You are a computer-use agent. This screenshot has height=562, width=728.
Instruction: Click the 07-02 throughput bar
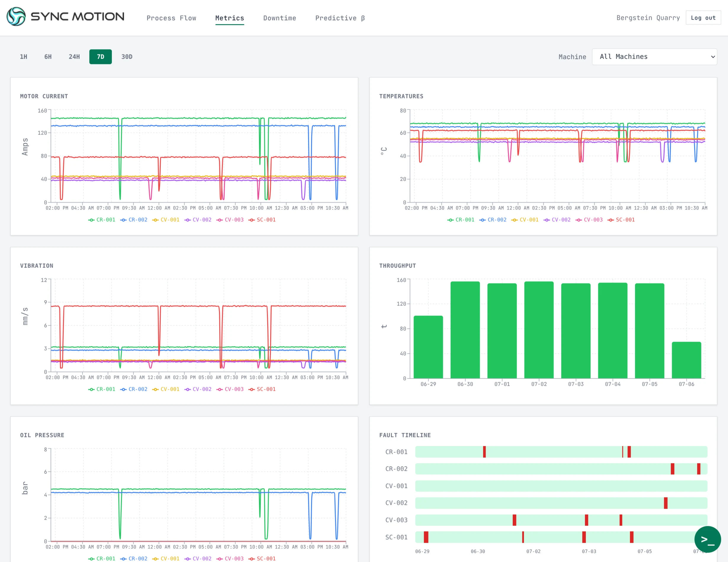coord(539,330)
